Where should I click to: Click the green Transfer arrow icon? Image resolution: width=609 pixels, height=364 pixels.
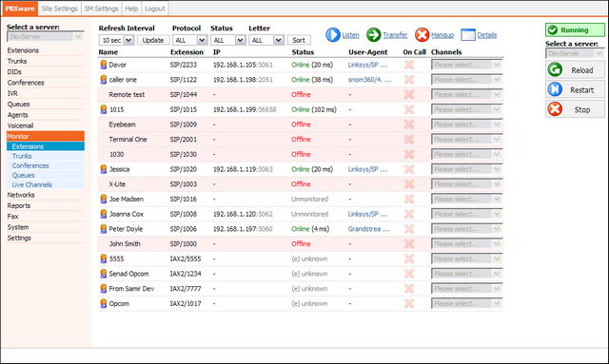(374, 35)
